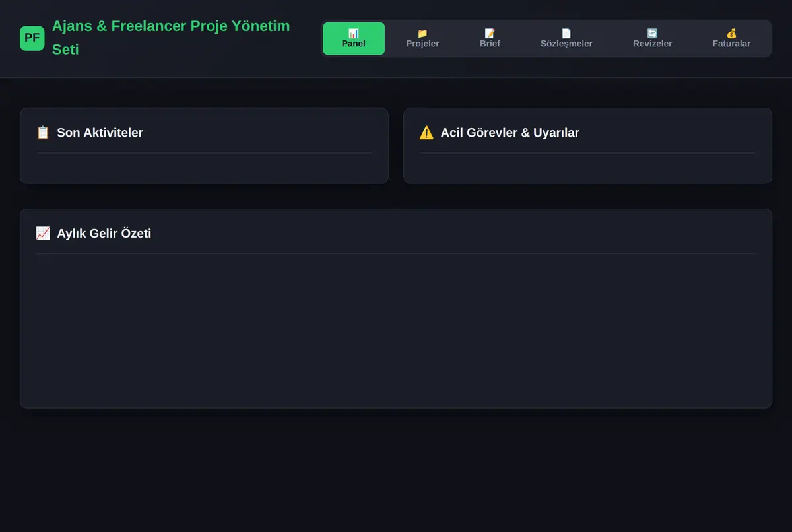Click the "Son Aktiviteler" heading
Viewport: 792px width, 532px height.
[100, 133]
